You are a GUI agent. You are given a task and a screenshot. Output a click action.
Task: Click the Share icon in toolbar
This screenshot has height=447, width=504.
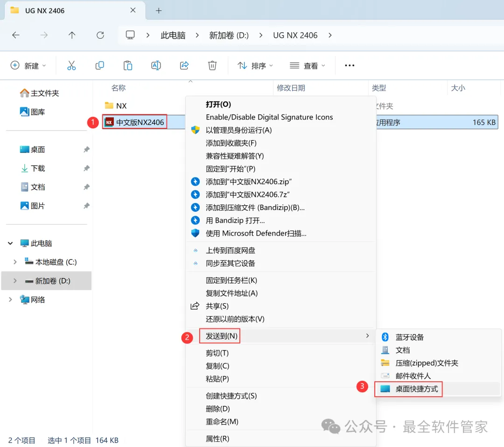(x=184, y=65)
